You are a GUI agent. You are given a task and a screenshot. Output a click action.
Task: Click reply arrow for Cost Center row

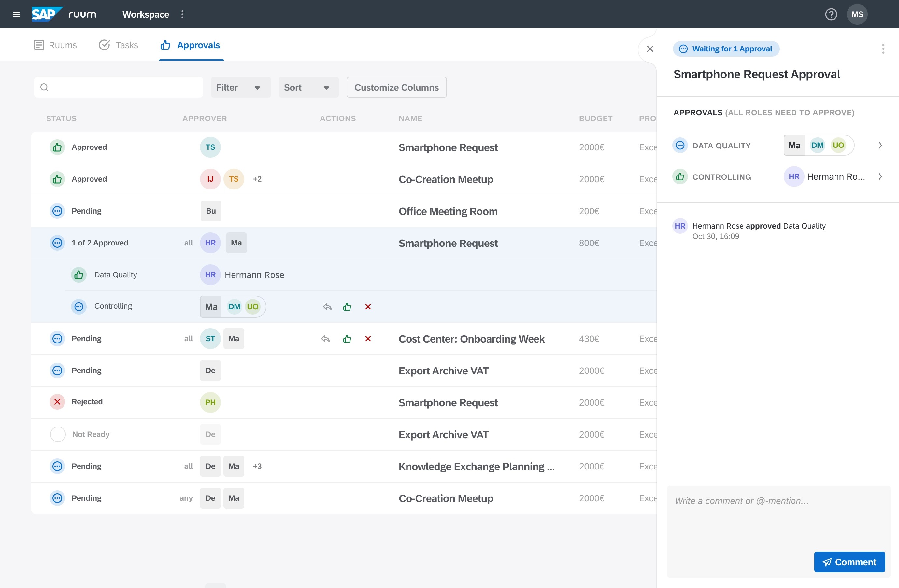click(326, 339)
